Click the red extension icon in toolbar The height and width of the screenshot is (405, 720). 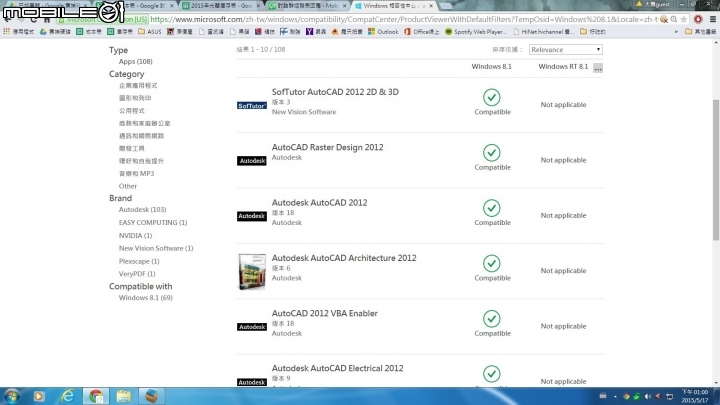click(x=698, y=19)
